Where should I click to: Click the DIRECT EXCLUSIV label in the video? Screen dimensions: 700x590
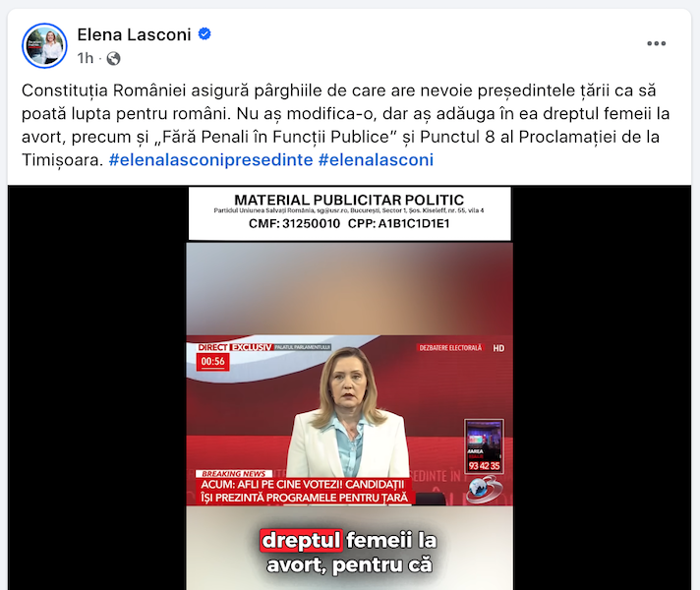[x=235, y=347]
